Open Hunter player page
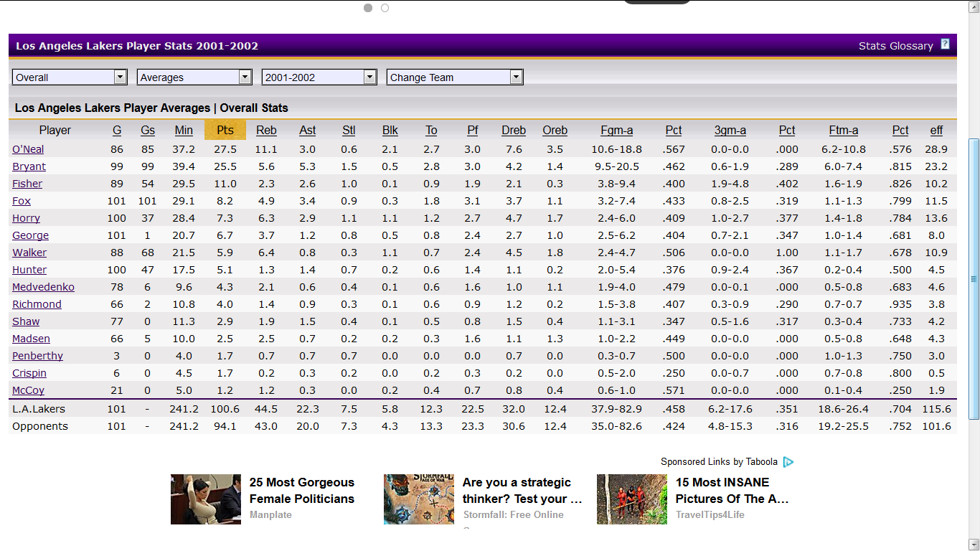The height and width of the screenshot is (551, 980). coord(29,270)
